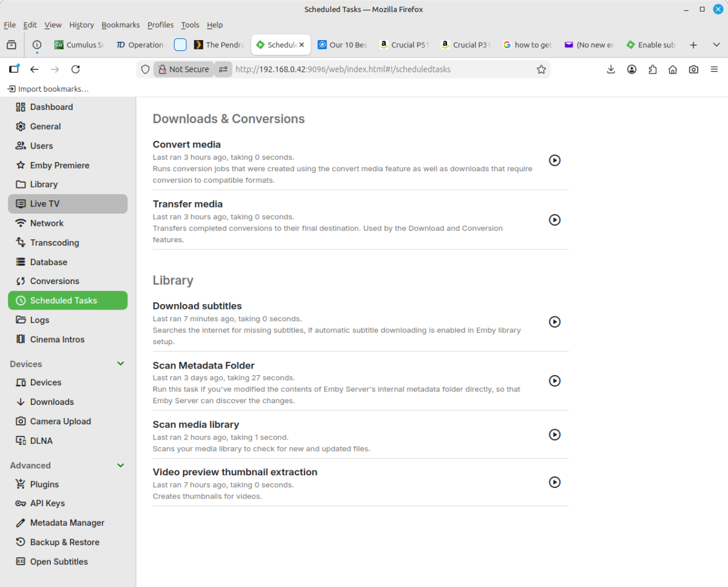Open the Firefox tabs list dropdown

[716, 44]
